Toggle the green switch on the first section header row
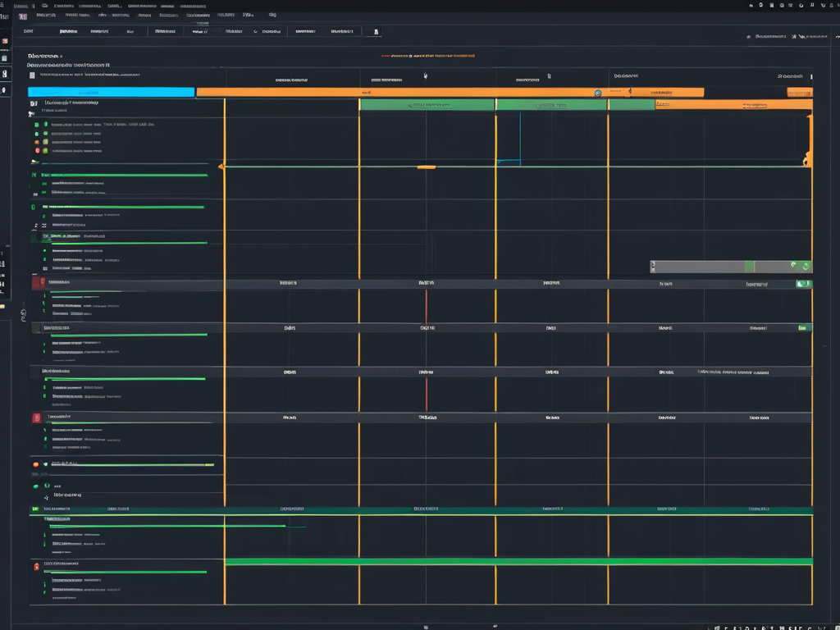 pos(803,284)
